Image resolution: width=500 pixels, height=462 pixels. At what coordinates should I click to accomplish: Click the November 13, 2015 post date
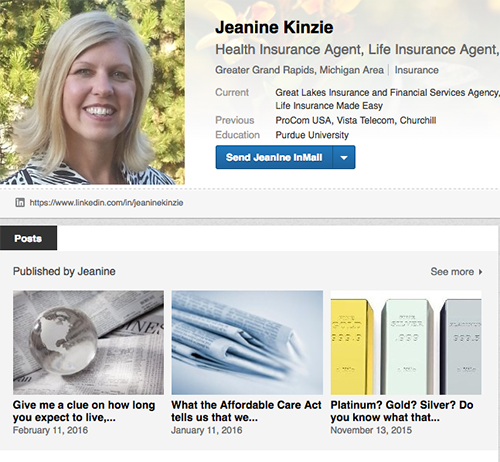371,430
